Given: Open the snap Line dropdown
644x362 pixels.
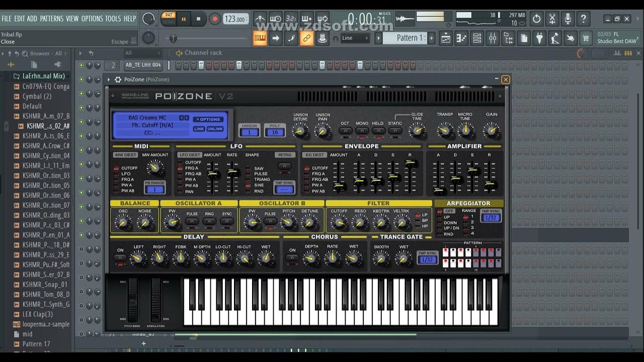Looking at the screenshot, I should pos(355,38).
